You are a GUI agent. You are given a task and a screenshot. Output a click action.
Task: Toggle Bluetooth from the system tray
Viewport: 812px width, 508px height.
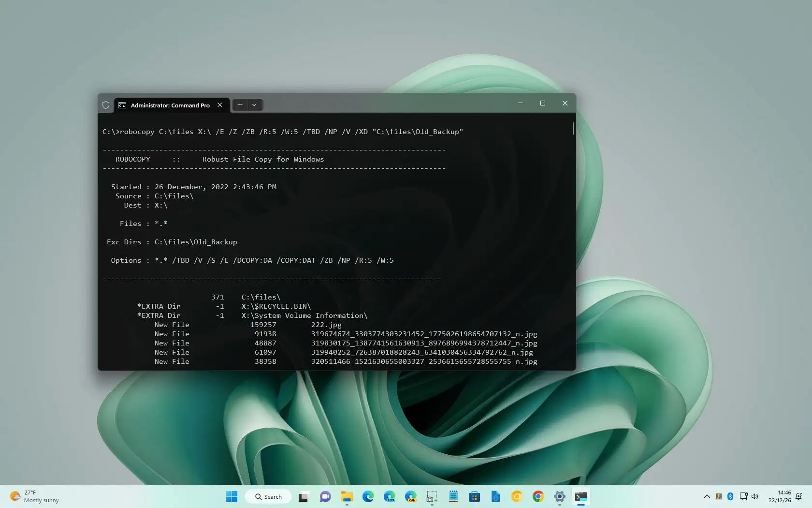pyautogui.click(x=730, y=496)
